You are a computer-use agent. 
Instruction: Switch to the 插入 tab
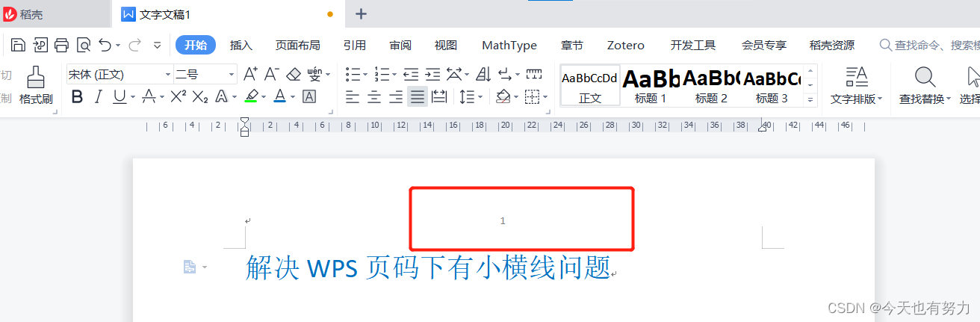pos(241,46)
